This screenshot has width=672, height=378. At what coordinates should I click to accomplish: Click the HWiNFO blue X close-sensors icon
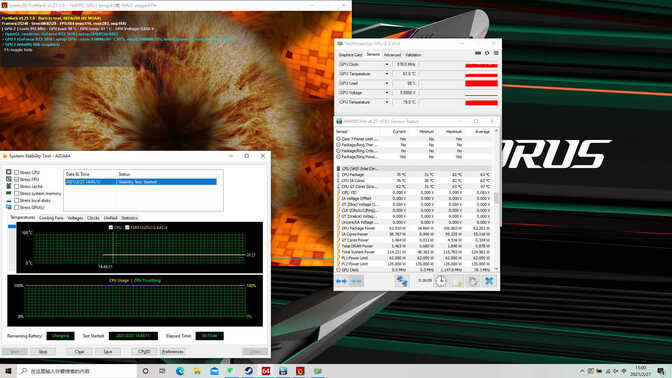(489, 281)
